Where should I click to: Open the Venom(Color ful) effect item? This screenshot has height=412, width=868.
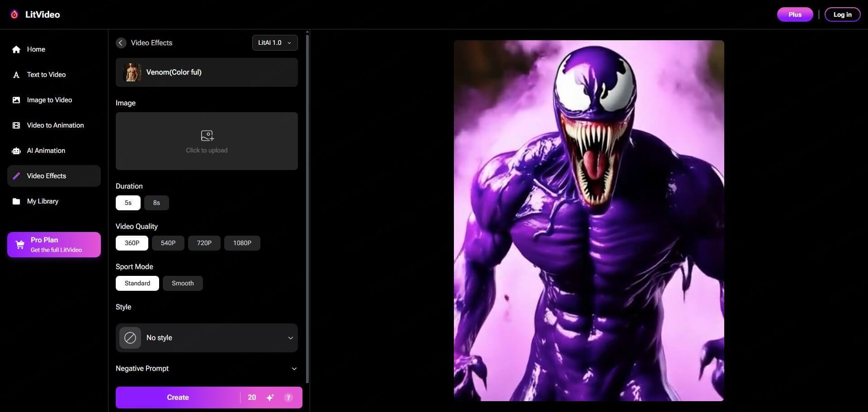click(207, 72)
